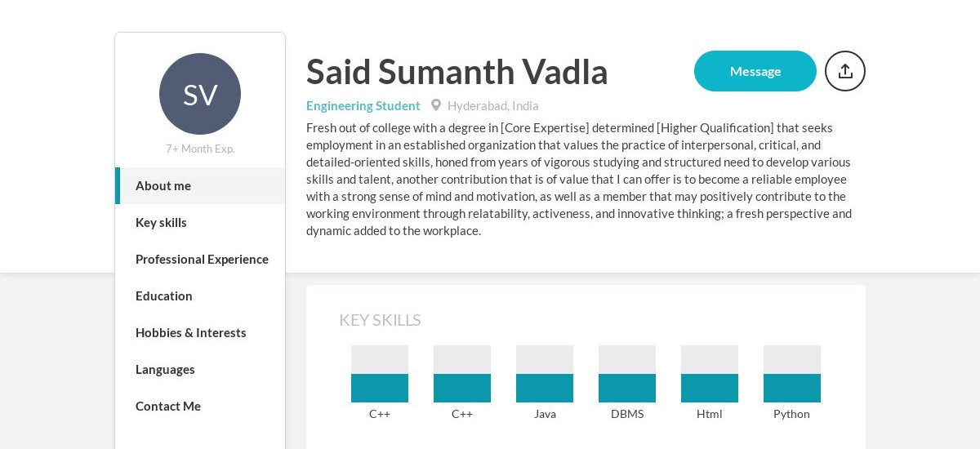
Task: Click the SV avatar circle
Action: click(200, 94)
